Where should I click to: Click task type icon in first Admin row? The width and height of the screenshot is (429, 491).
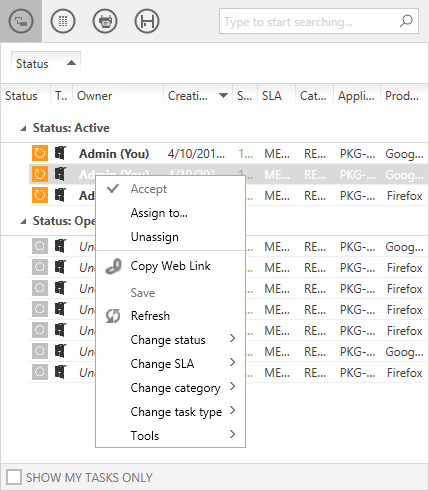coord(61,153)
